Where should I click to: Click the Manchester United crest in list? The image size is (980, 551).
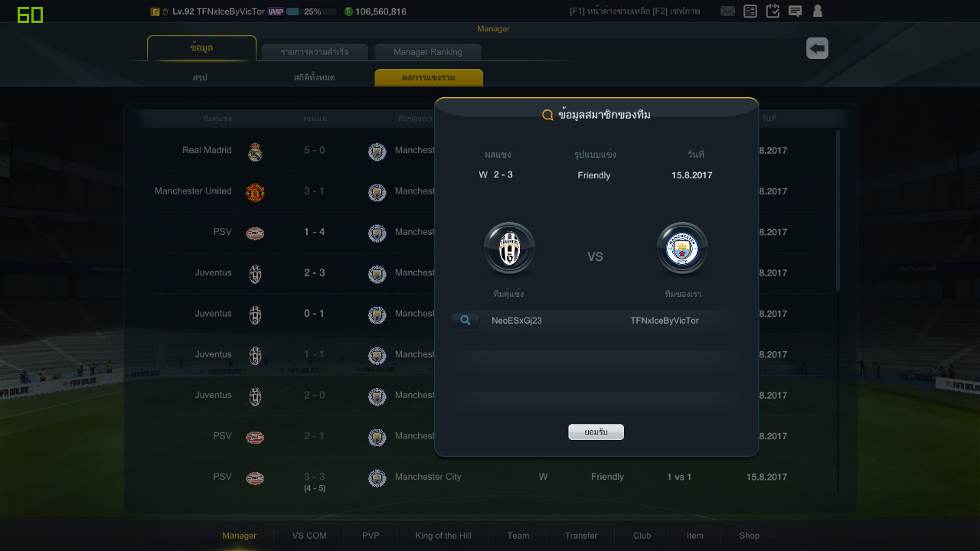pyautogui.click(x=255, y=192)
